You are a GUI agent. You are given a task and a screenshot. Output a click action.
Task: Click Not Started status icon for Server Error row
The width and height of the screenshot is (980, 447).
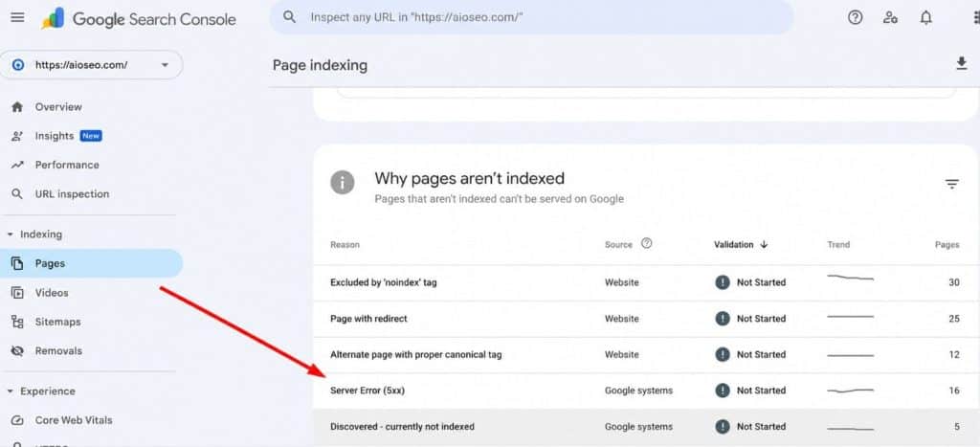coord(723,391)
